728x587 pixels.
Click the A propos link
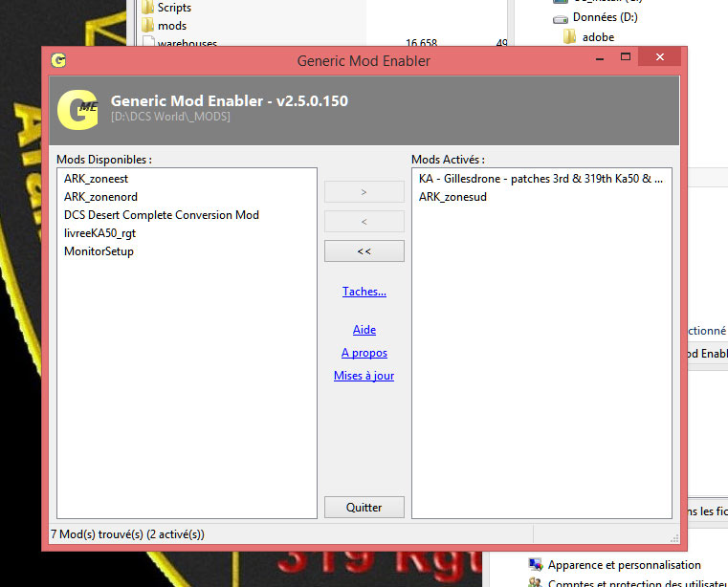click(364, 353)
